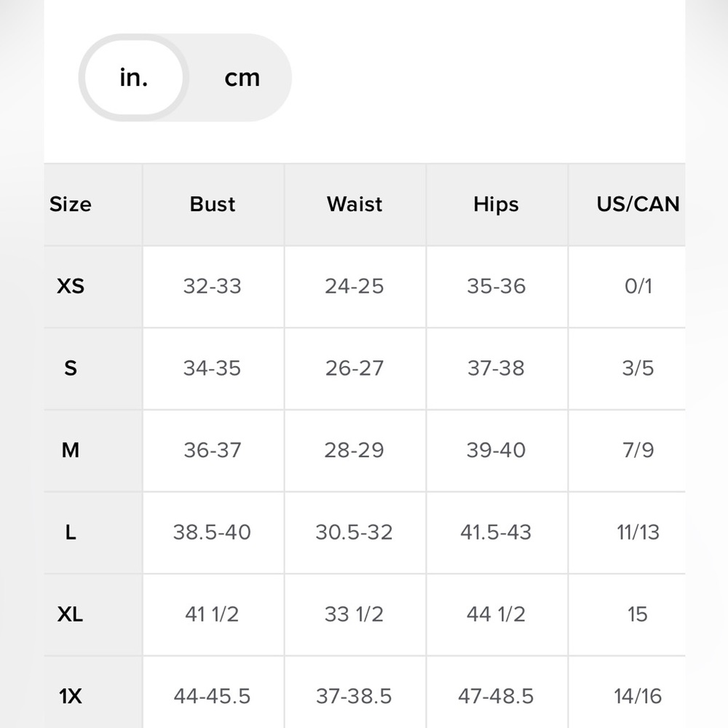
Task: Click the XS bust value 32-33
Action: click(212, 286)
